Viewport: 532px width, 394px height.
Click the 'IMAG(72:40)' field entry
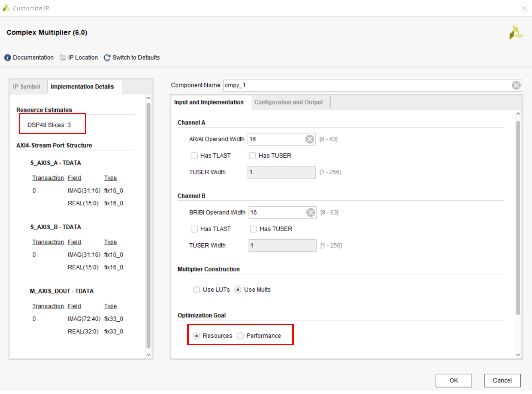coord(84,319)
